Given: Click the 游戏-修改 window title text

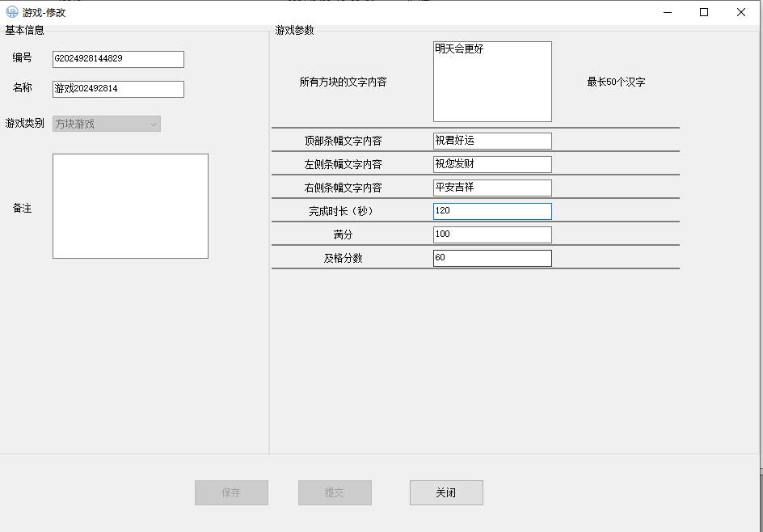Looking at the screenshot, I should (44, 13).
